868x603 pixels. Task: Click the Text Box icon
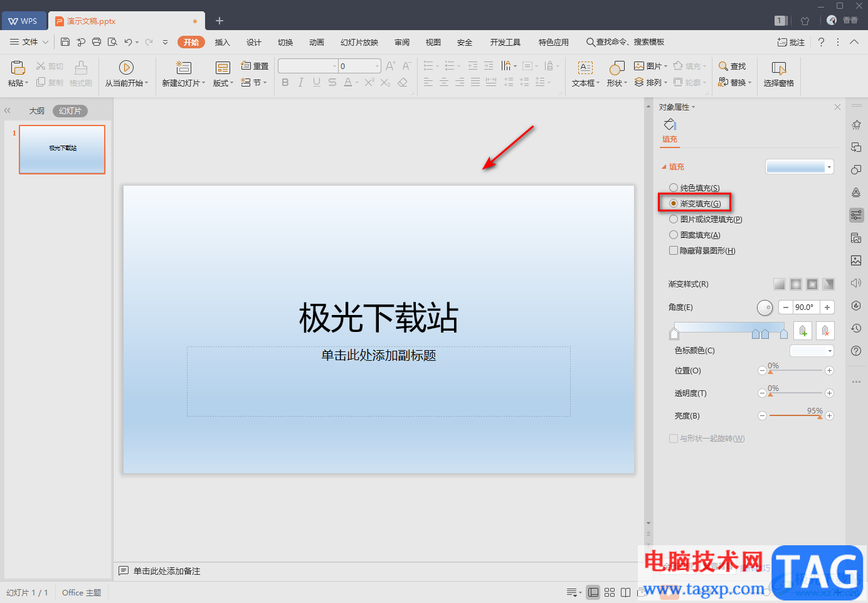585,67
